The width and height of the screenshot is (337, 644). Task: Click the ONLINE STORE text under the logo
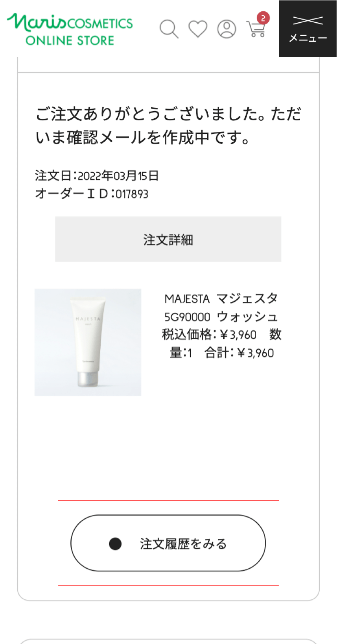click(x=70, y=40)
